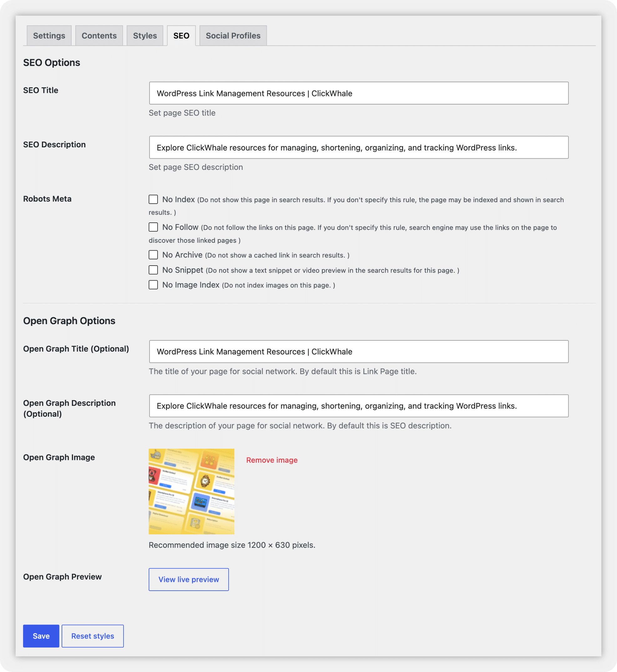Click the Link Page title helper text
Screen dimensions: 617x672
click(x=282, y=371)
